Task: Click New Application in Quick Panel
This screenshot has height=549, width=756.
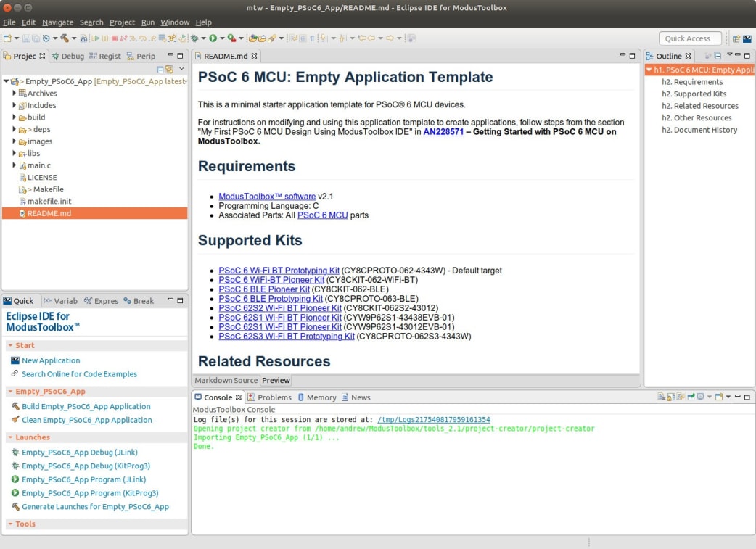Action: 51,360
